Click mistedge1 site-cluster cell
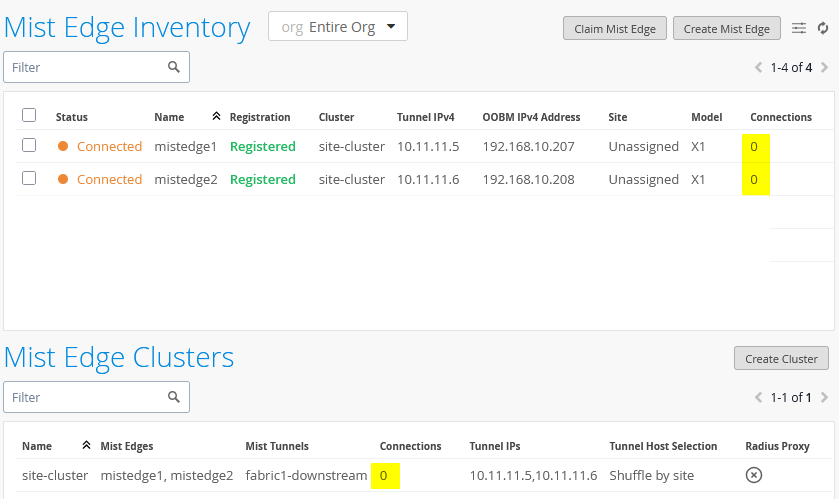Viewport: 839px width, 499px height. click(352, 147)
